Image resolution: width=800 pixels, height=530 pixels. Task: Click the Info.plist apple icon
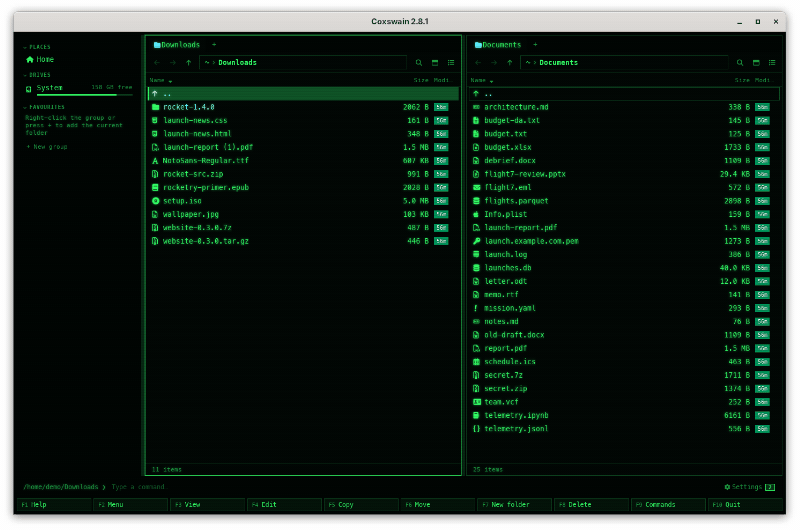click(x=476, y=214)
